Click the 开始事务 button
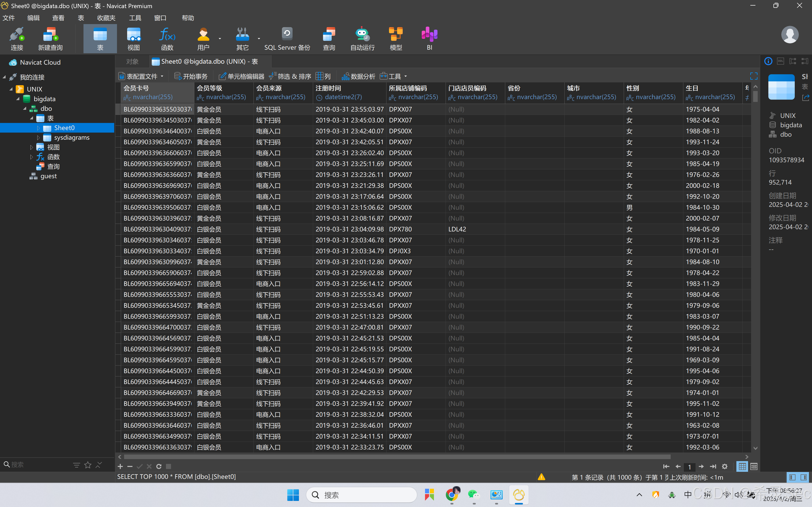Image resolution: width=812 pixels, height=507 pixels. point(191,77)
